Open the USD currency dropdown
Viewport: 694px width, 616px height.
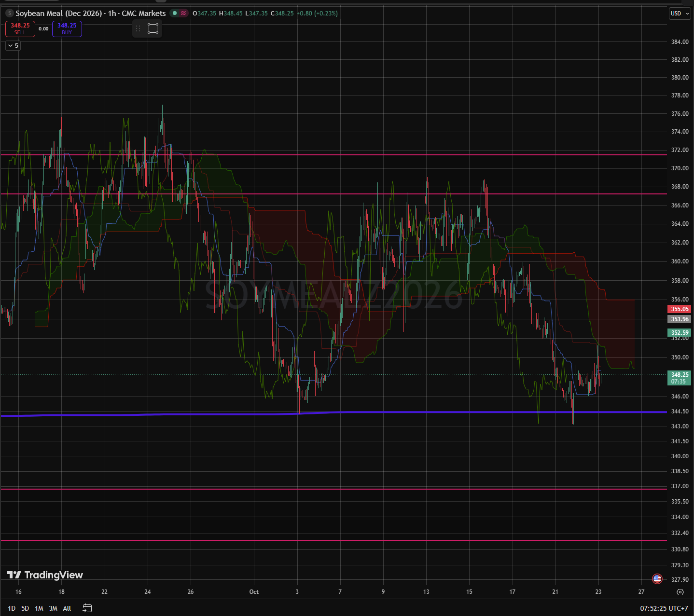point(680,14)
